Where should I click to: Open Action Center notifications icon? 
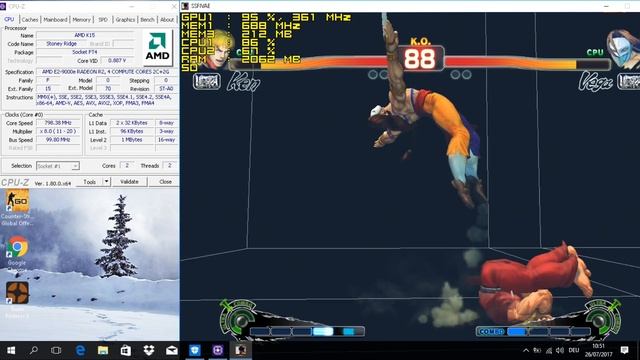(x=624, y=350)
